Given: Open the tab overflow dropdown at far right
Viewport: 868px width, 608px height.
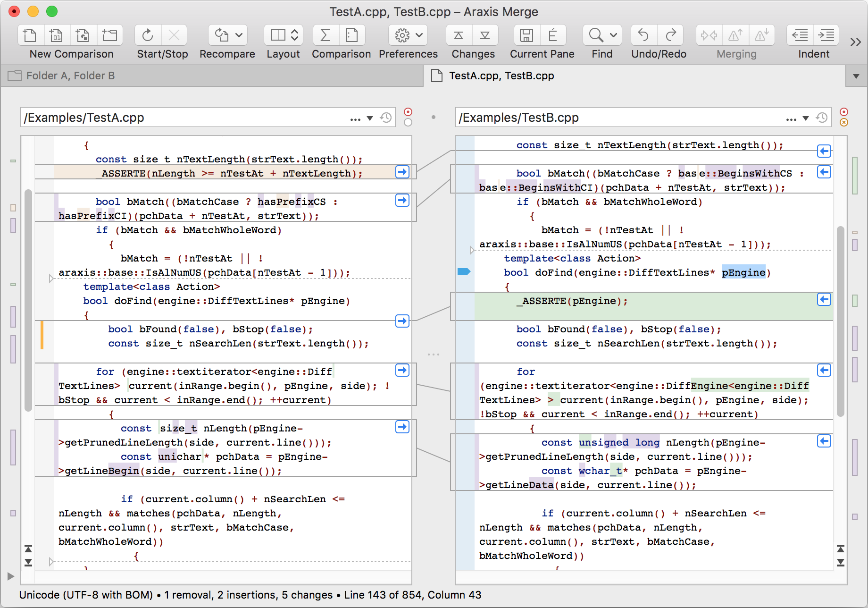Looking at the screenshot, I should tap(856, 76).
